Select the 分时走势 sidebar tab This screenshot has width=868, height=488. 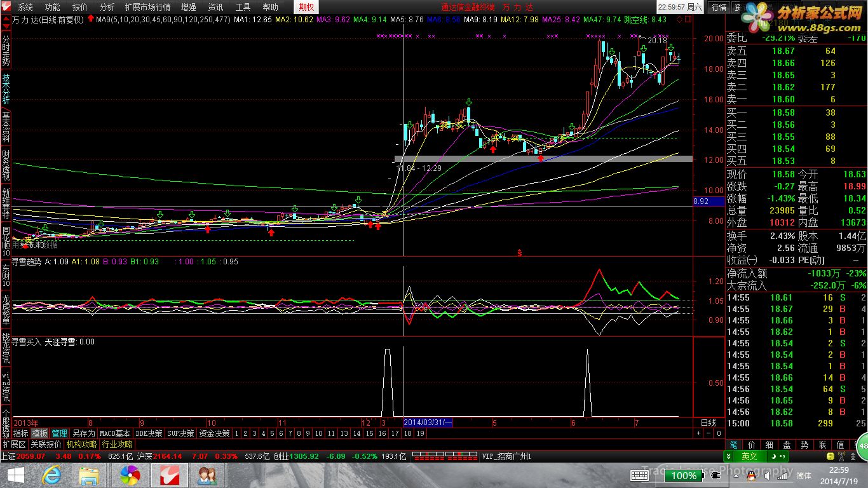pos(6,51)
